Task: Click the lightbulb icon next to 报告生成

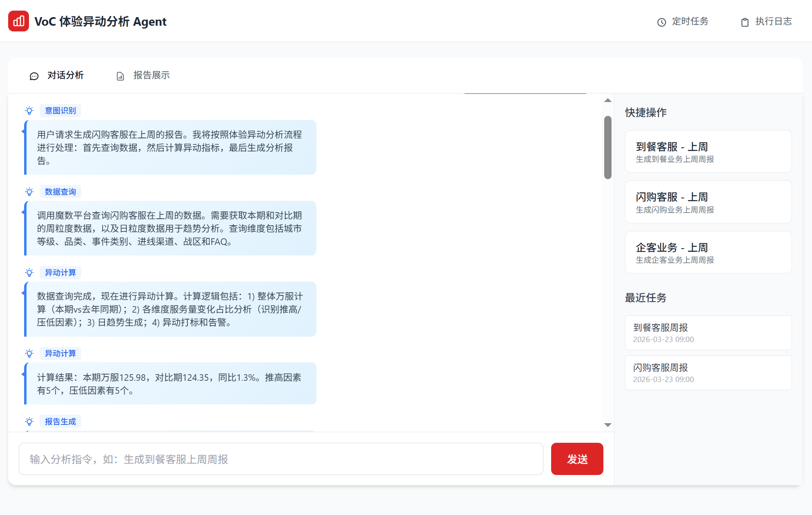Action: (29, 422)
